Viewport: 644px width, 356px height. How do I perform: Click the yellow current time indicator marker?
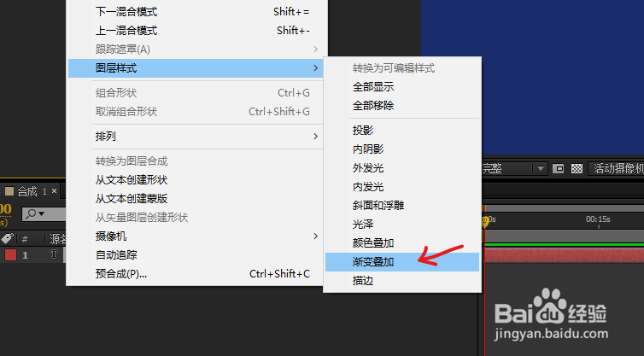(x=485, y=222)
